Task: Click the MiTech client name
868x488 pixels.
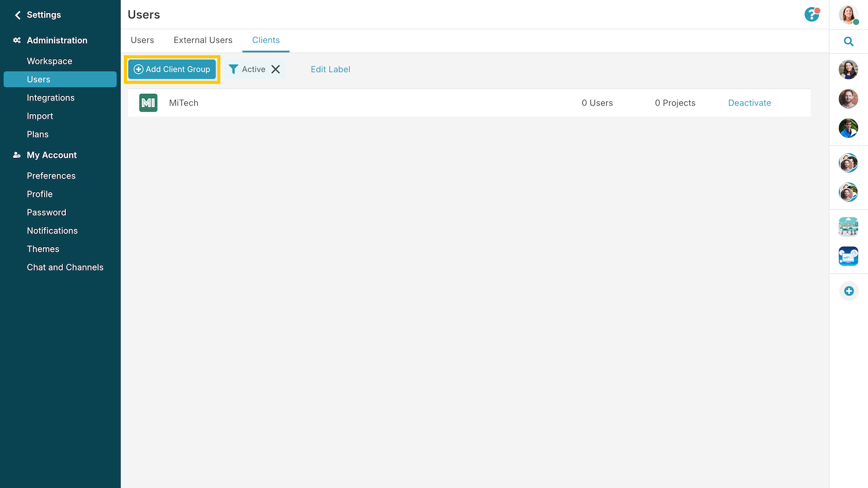Action: coord(184,103)
